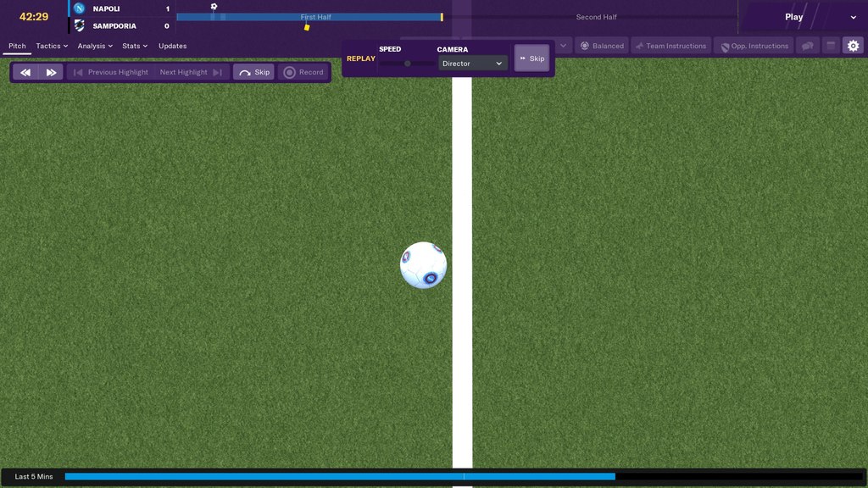Click the Napoli team name
Viewport: 868px width, 488px height.
coord(106,8)
